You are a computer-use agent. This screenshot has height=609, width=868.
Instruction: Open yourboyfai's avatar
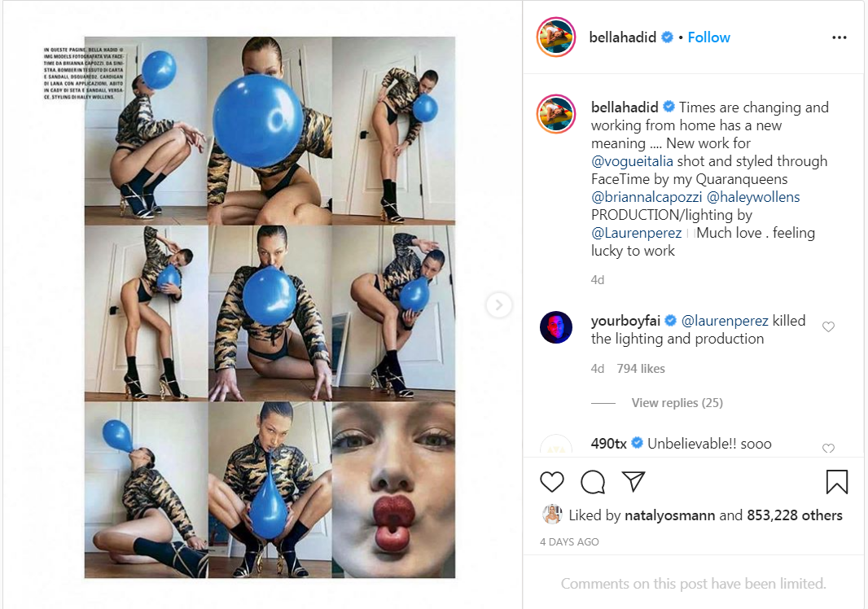[556, 327]
